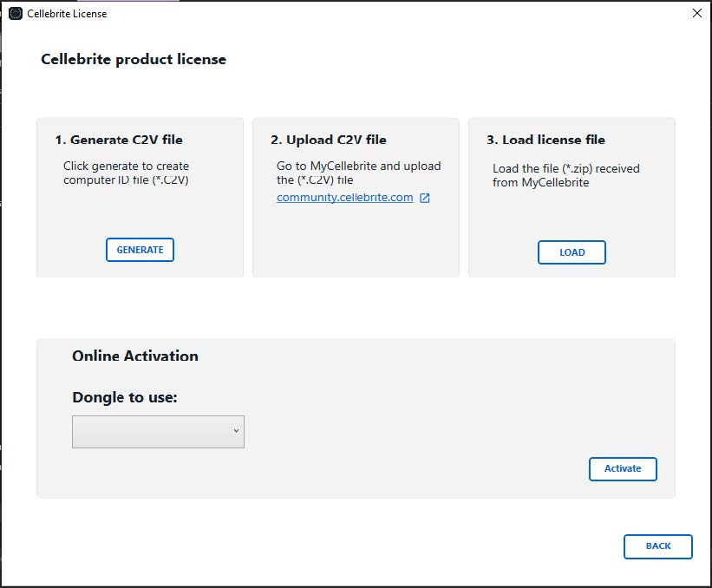The height and width of the screenshot is (588, 712).
Task: Click the LOAD button for license file
Action: pos(572,252)
